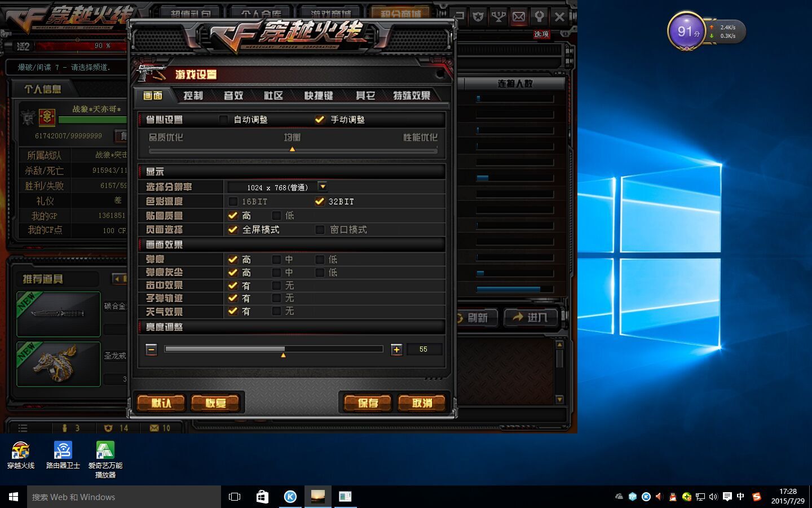812x508 pixels.
Task: Click the 360 green plus tray icon
Action: (686, 497)
